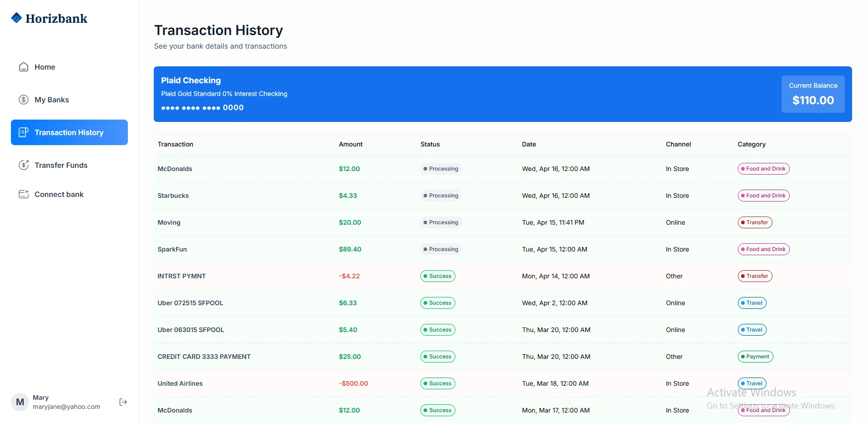Click the M user avatar
This screenshot has height=423, width=868.
[20, 402]
